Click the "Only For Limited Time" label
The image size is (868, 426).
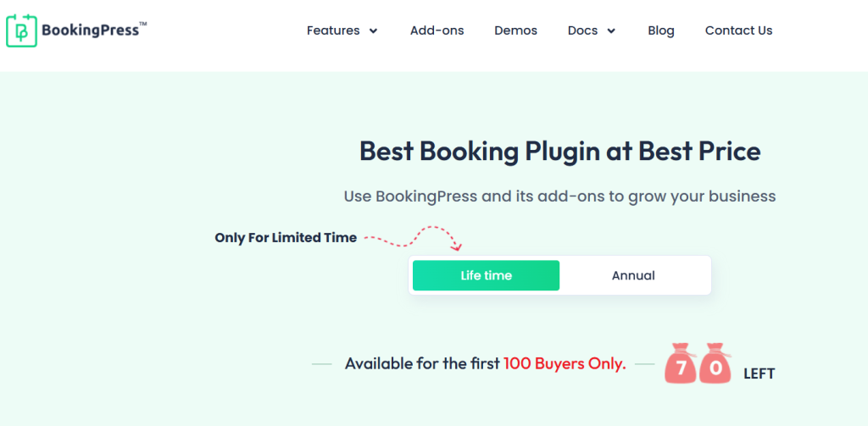(x=286, y=238)
